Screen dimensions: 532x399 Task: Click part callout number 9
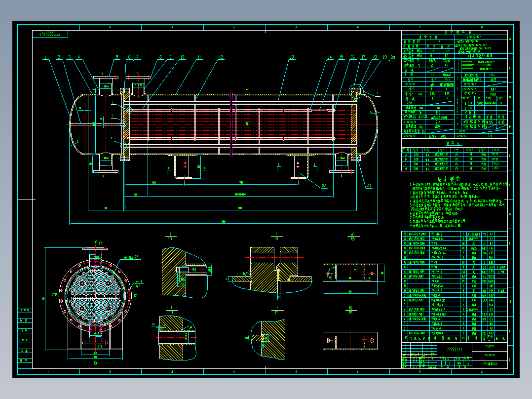(170, 57)
